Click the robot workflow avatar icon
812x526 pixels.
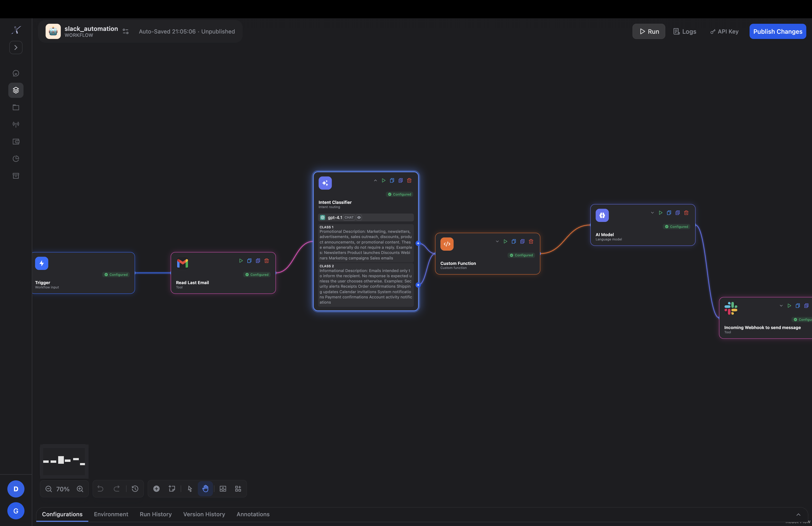pyautogui.click(x=53, y=31)
